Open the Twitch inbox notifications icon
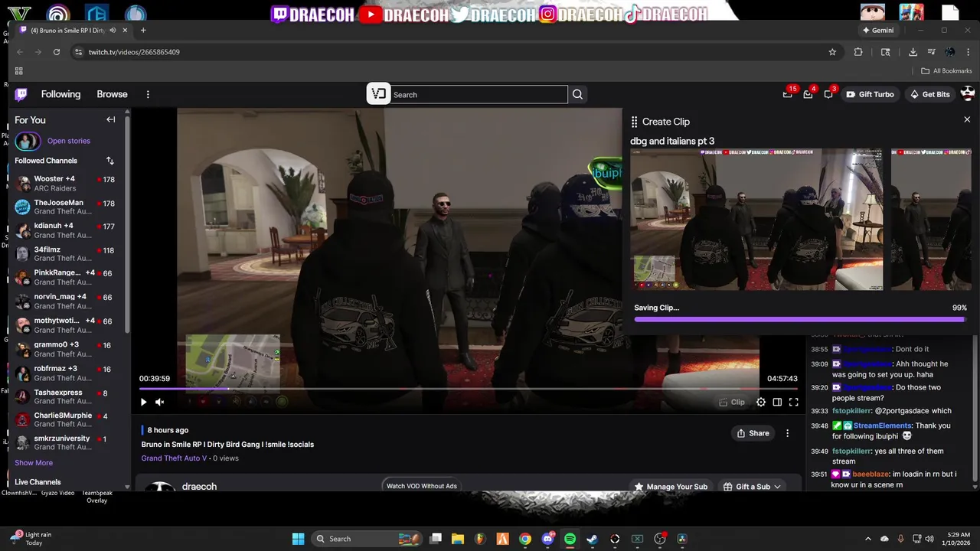This screenshot has width=980, height=551. click(x=808, y=94)
